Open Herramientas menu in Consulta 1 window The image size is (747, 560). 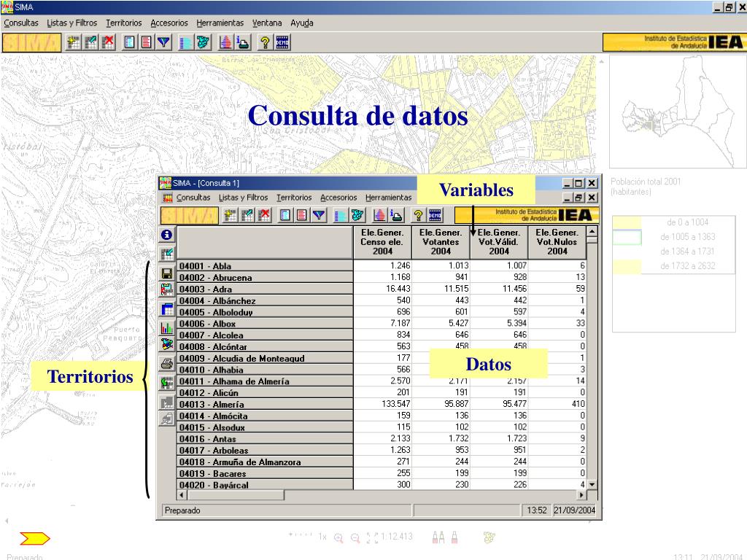pyautogui.click(x=389, y=198)
